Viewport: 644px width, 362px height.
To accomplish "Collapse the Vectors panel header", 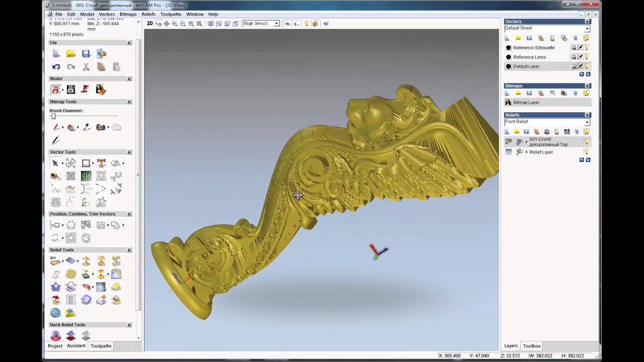I will (x=587, y=22).
